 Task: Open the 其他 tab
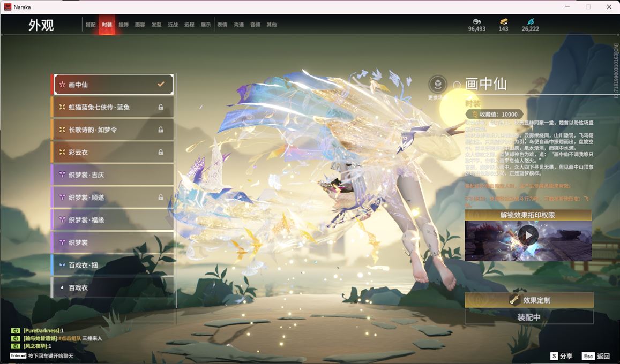272,25
